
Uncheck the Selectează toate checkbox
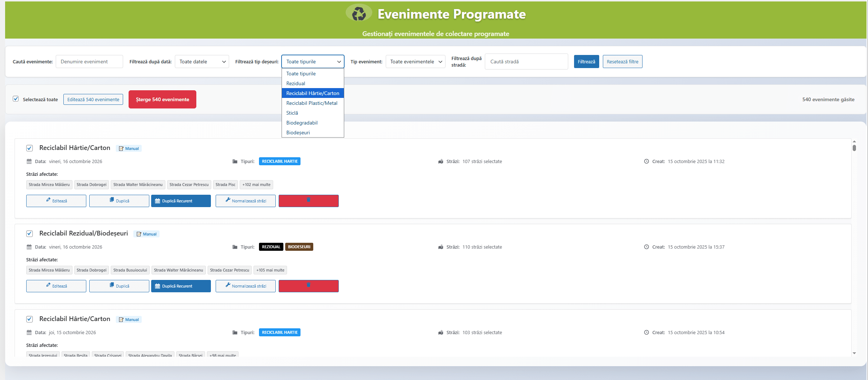16,99
